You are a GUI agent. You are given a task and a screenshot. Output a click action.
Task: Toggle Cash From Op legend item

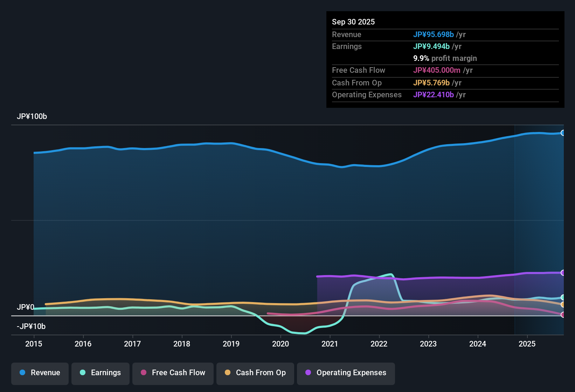[x=255, y=373]
